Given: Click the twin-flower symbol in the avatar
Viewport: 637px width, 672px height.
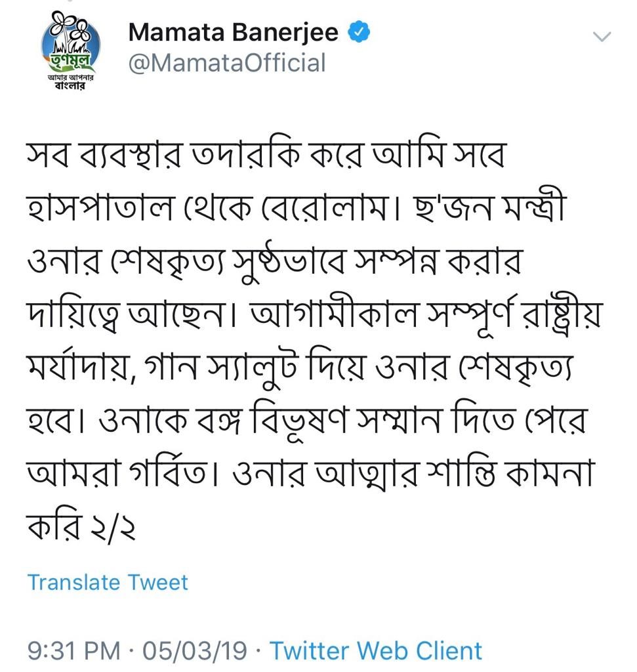Looking at the screenshot, I should [70, 29].
